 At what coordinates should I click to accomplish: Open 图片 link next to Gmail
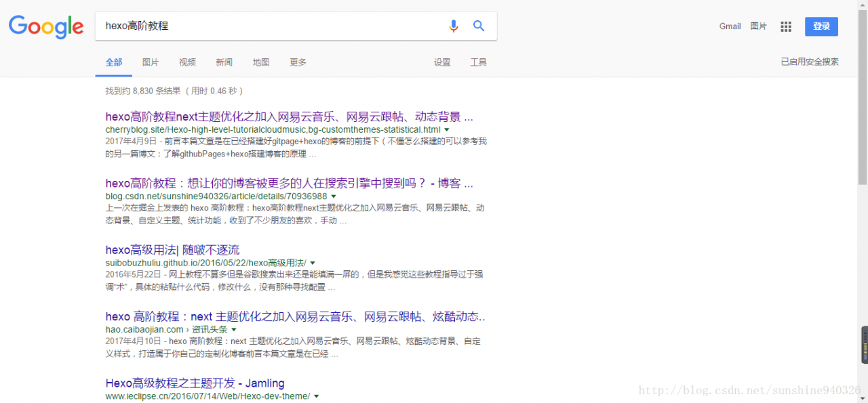click(x=759, y=26)
